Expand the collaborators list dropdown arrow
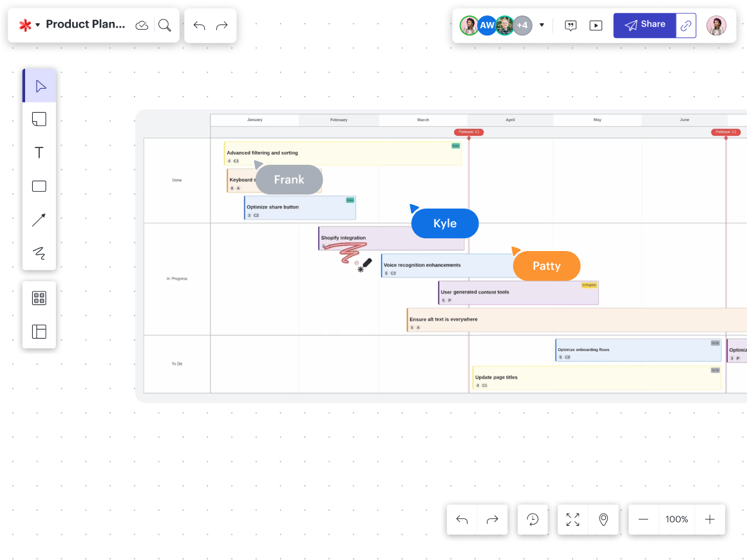 click(542, 26)
